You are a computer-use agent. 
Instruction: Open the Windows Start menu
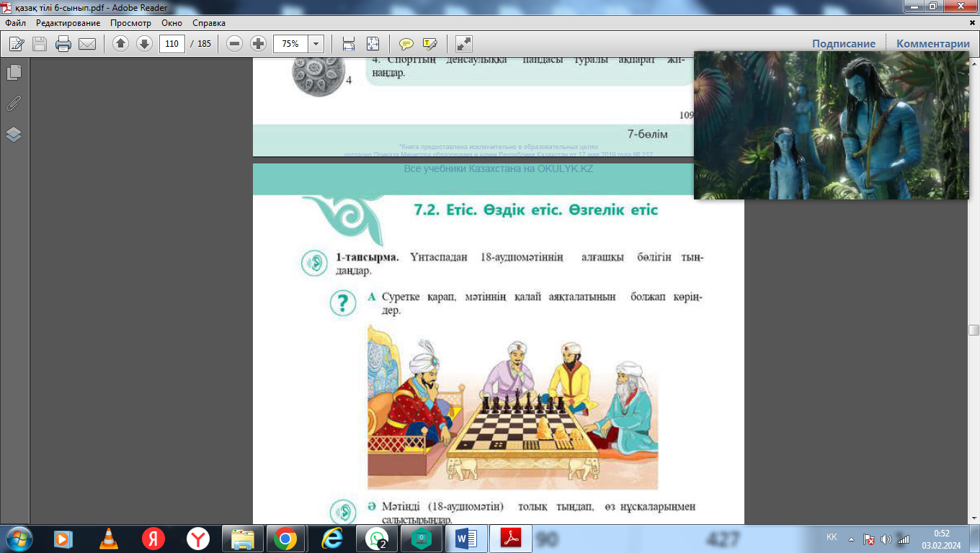[x=17, y=539]
